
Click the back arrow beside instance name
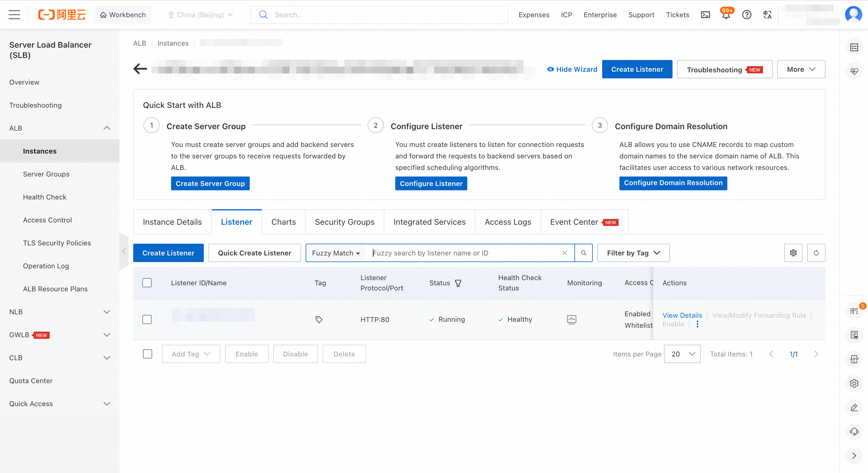(x=140, y=69)
